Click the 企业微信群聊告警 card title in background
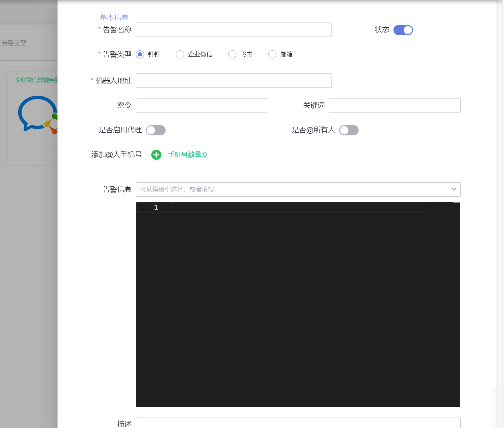504x428 pixels. 36,80
